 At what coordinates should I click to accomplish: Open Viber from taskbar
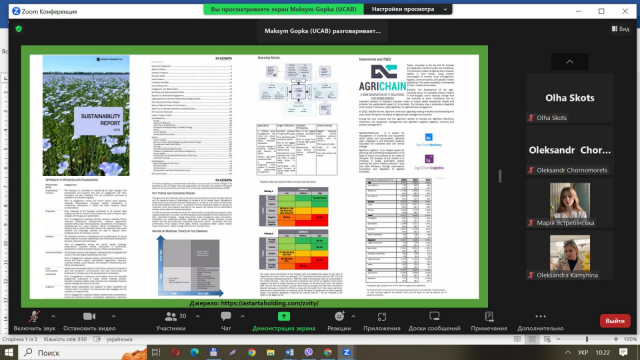309,352
